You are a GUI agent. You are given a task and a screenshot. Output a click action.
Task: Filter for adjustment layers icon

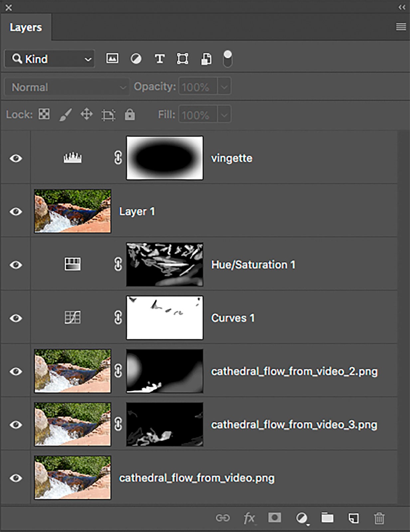(136, 59)
